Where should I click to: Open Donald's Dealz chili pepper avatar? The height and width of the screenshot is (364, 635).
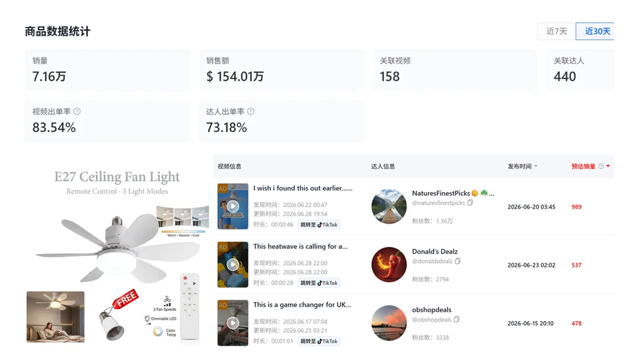pyautogui.click(x=389, y=264)
